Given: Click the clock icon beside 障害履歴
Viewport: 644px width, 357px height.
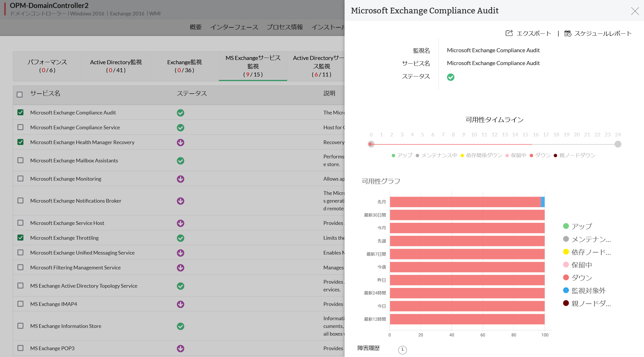Looking at the screenshot, I should [402, 350].
